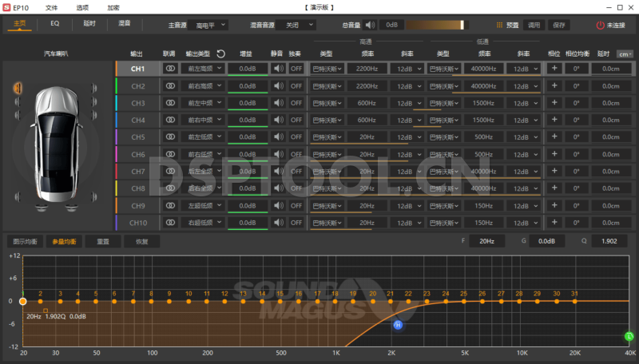This screenshot has height=364, width=639.
Task: Click the Q value 1.902 field
Action: 609,241
